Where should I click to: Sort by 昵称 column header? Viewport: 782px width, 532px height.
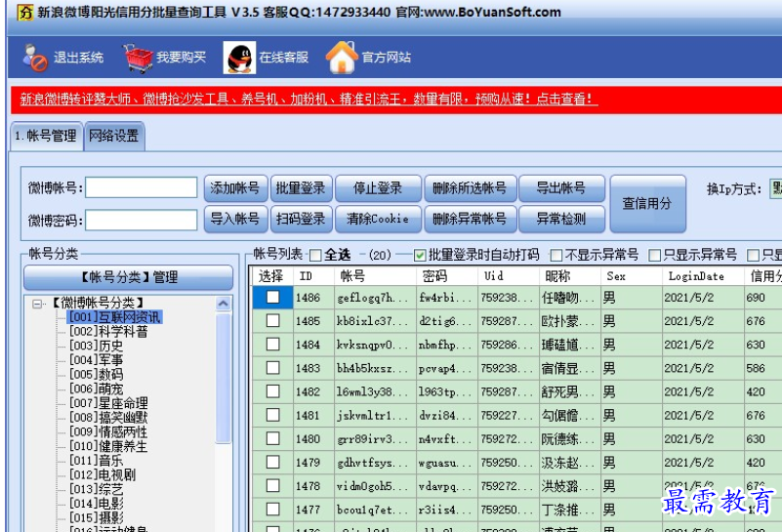click(570, 276)
